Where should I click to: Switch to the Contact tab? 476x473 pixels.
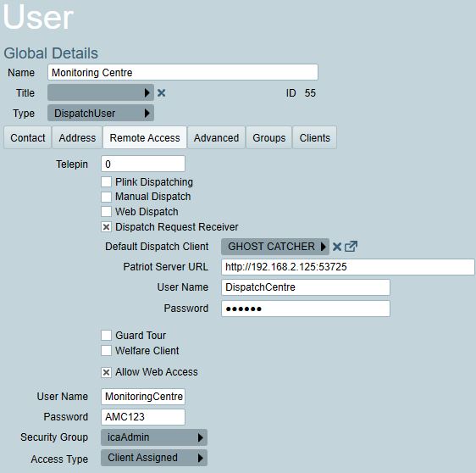pyautogui.click(x=28, y=138)
